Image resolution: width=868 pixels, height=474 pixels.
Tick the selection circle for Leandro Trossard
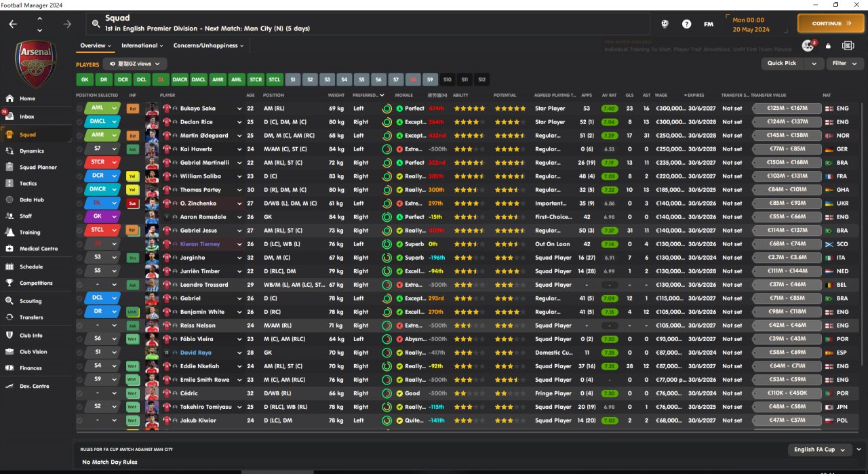click(80, 285)
